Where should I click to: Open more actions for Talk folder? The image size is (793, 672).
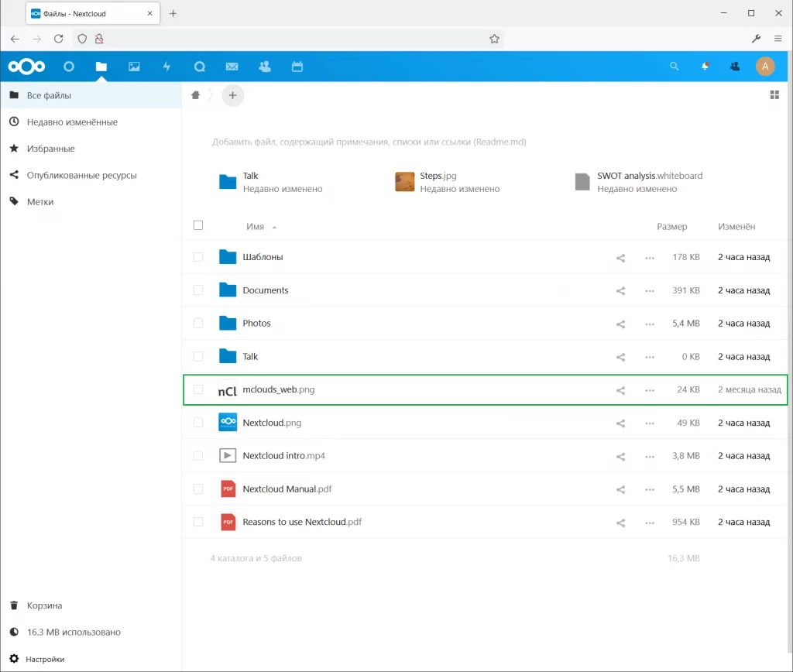pyautogui.click(x=650, y=357)
